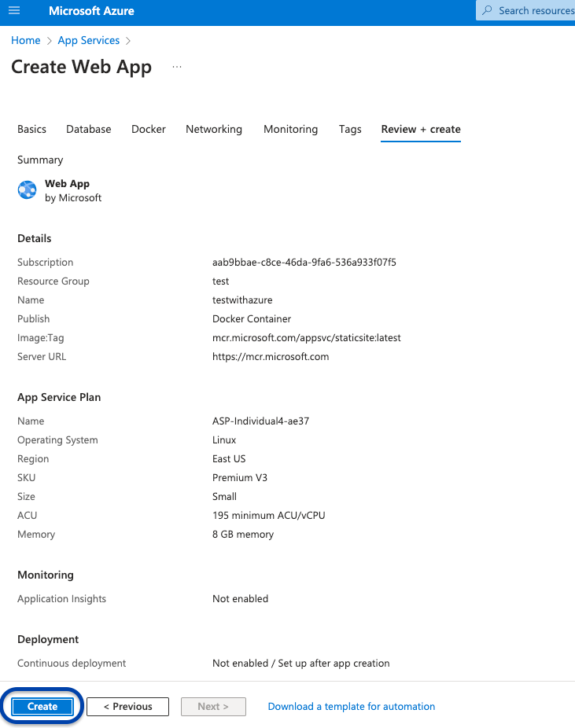Screen dimensions: 575x728
Task: Go to Home breadcrumb
Action: coord(25,40)
